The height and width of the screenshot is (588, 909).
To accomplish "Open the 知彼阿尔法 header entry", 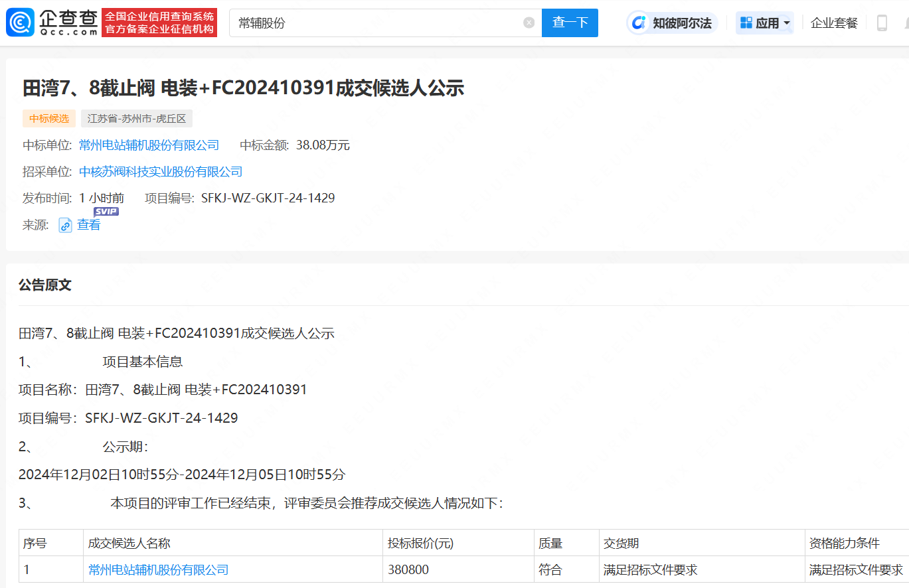I will [672, 23].
